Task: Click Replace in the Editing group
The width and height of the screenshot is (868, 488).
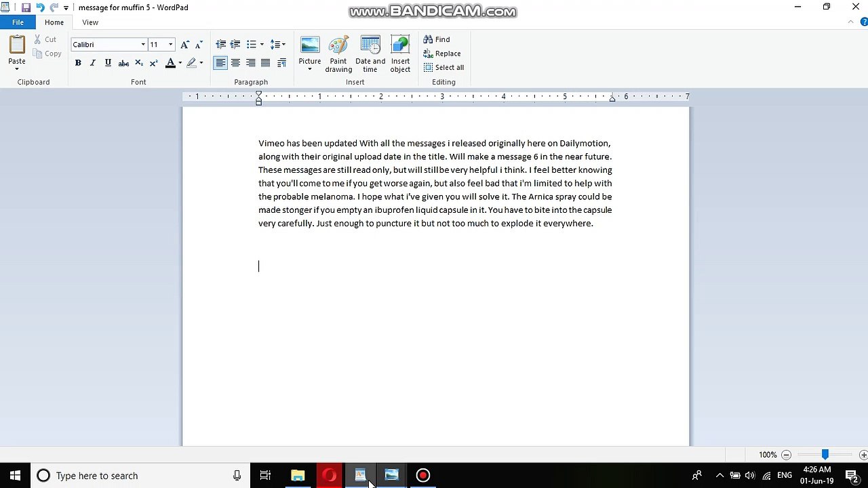Action: point(442,54)
